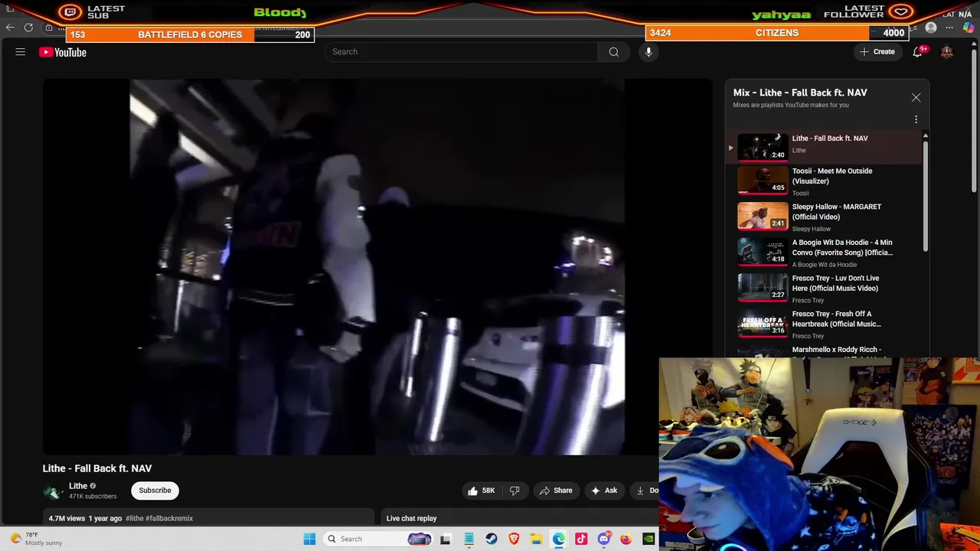Like the video with 58K thumbs up

[x=482, y=491]
